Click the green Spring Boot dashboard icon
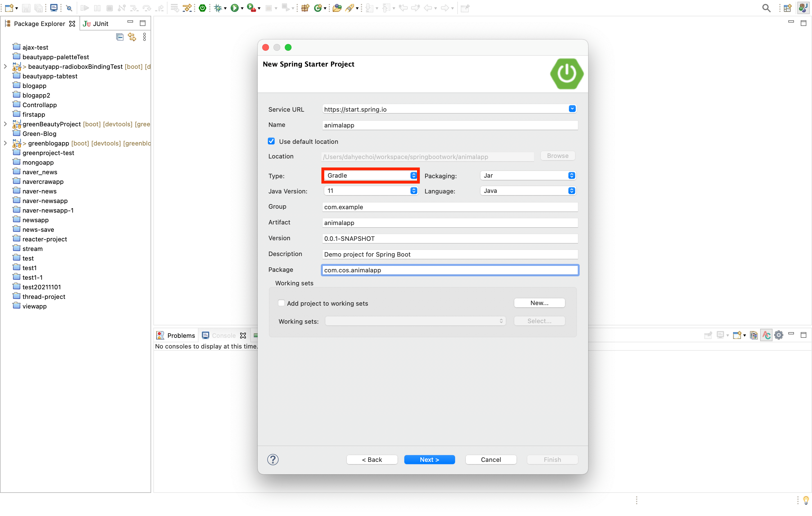This screenshot has width=812, height=516. (x=202, y=8)
